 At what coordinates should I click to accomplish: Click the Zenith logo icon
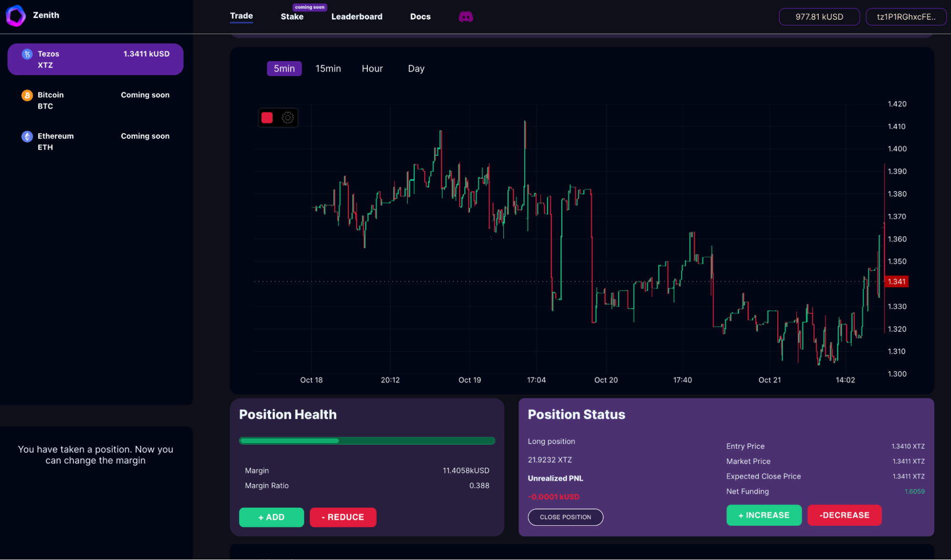pos(16,16)
